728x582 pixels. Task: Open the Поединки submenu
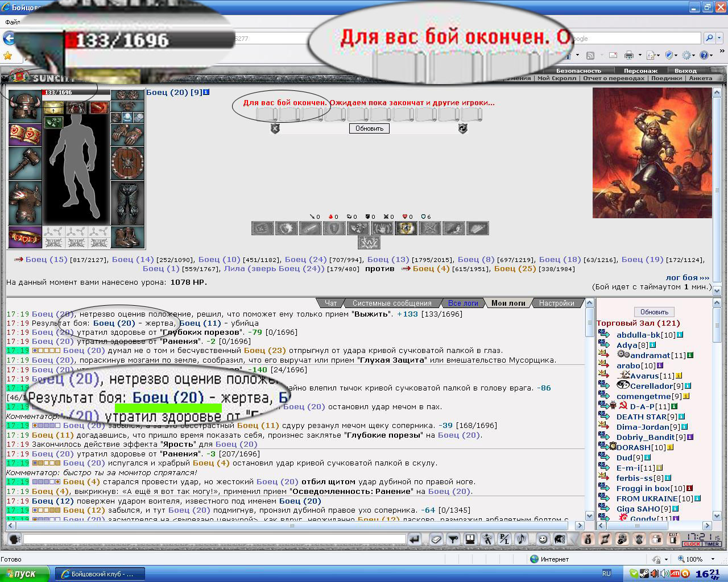coord(667,78)
